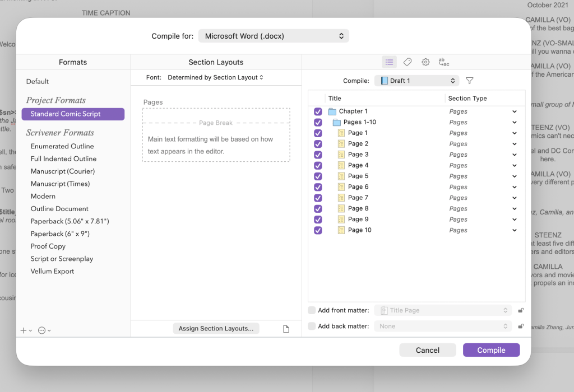Uncheck the Chapter 1 checkbox

point(318,111)
